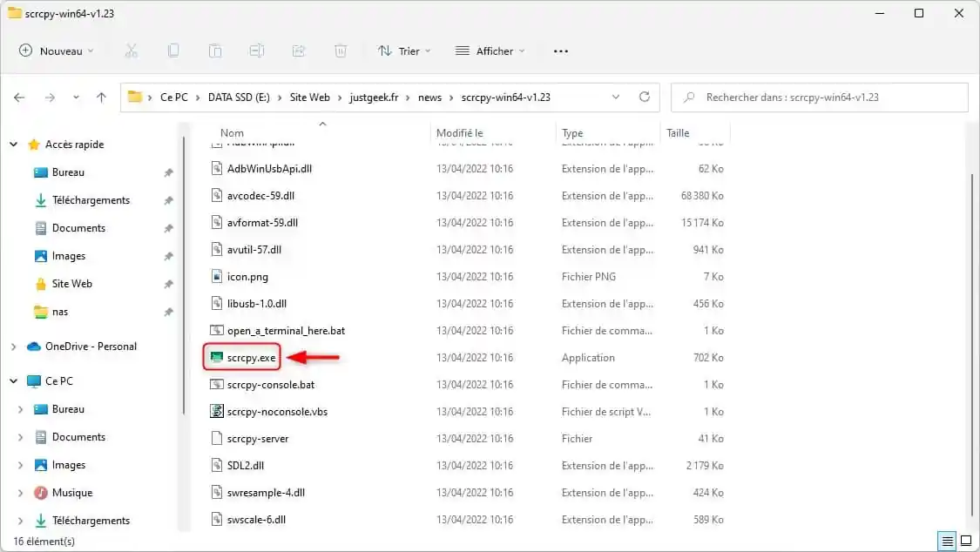The image size is (980, 552).
Task: Click the navigation pane scrollbar
Action: coord(184,275)
